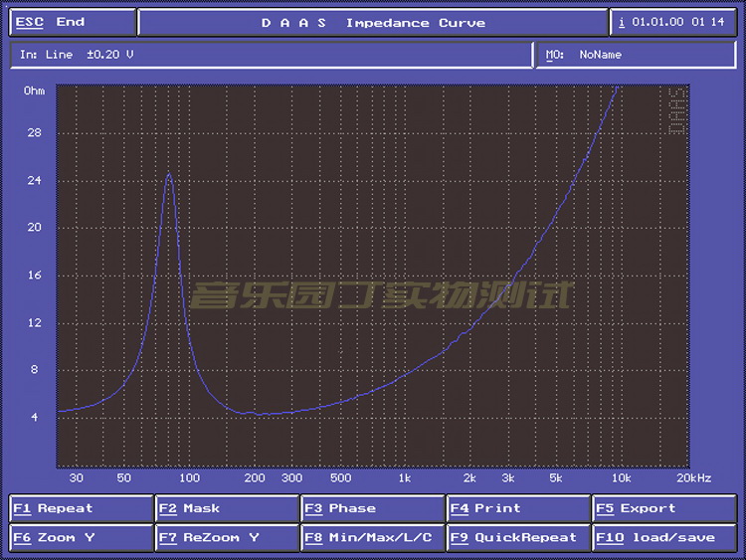Click F5 Export button
Viewport: 746px width, 560px height.
[x=664, y=508]
